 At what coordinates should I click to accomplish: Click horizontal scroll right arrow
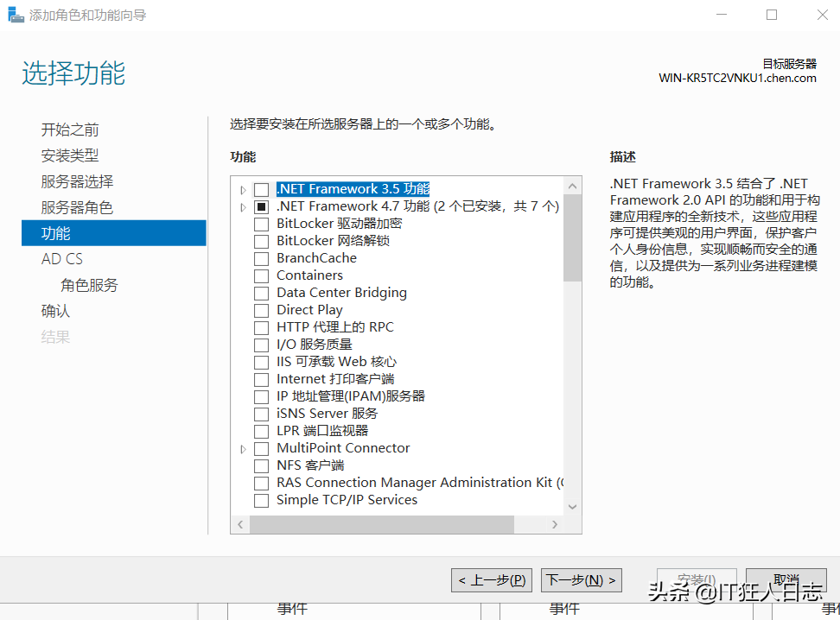pyautogui.click(x=555, y=525)
